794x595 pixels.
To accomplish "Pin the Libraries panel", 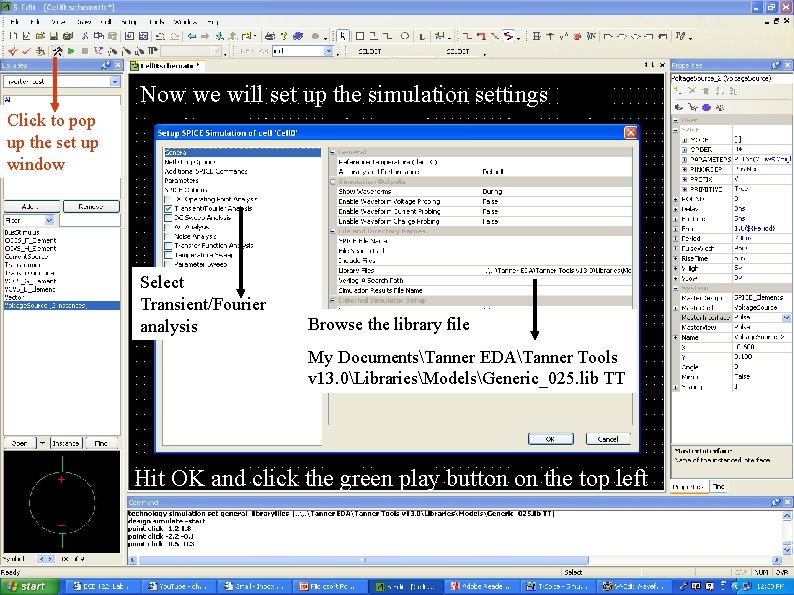I will (x=106, y=65).
